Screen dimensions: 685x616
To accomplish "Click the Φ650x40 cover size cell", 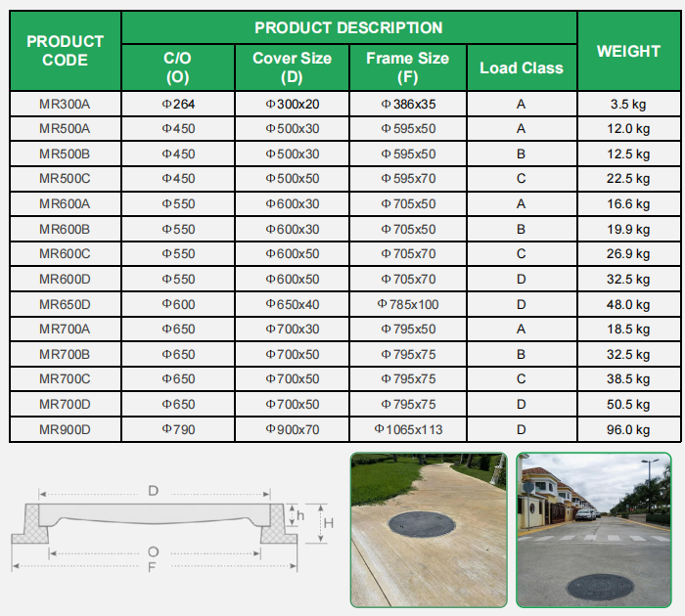I will (292, 304).
